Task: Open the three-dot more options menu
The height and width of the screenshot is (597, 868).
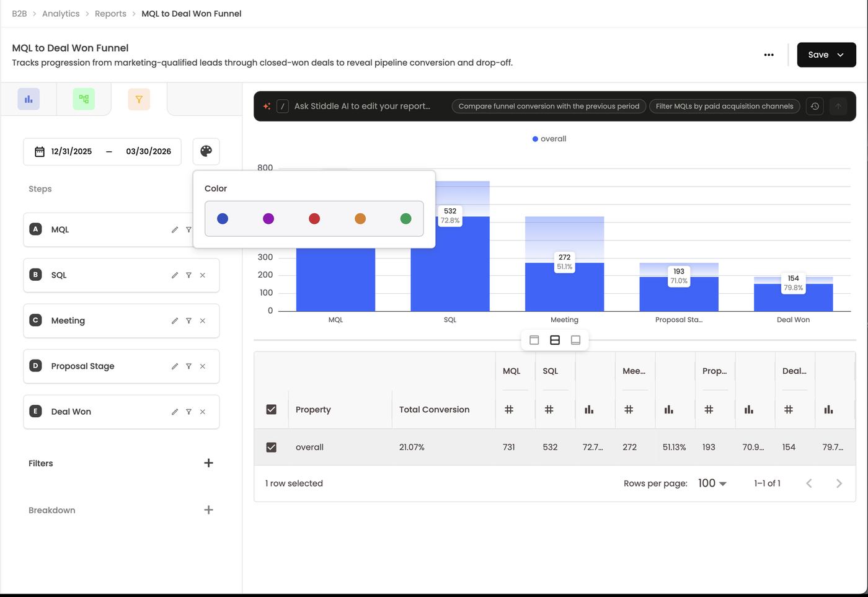Action: 769,55
